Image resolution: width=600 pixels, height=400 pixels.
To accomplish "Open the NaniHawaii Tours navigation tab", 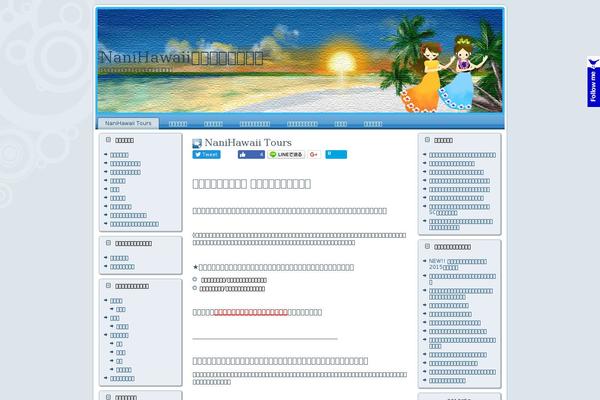I will click(x=128, y=123).
